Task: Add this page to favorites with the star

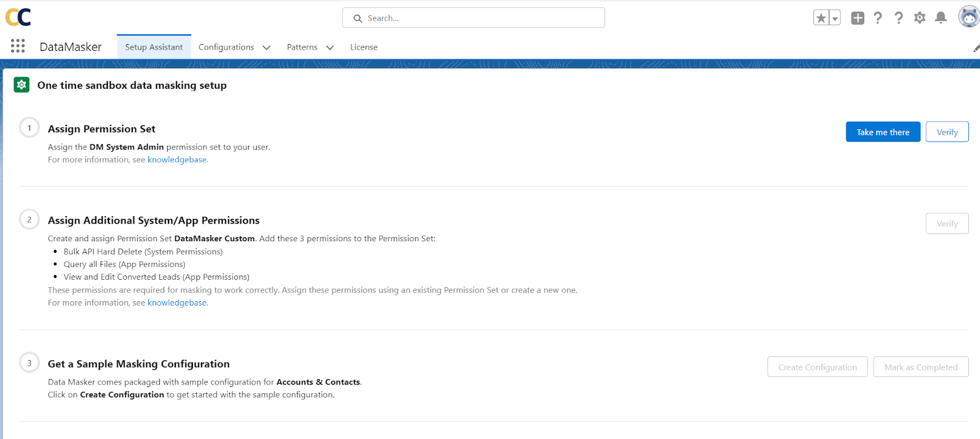Action: 821,18
